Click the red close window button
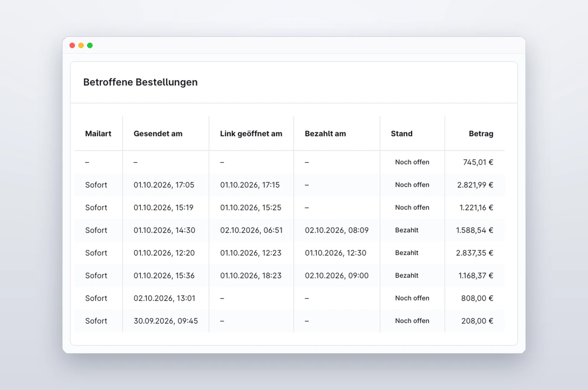 tap(72, 46)
